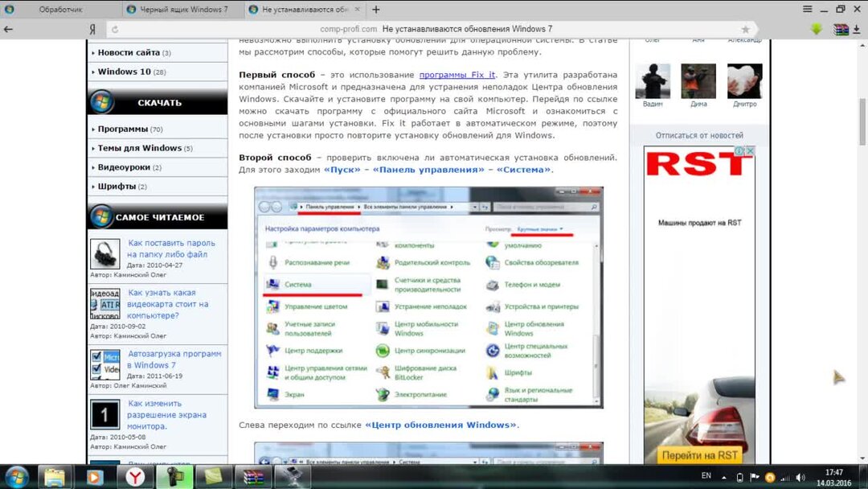Switch to the Черный ящик Windows 7 tab
The height and width of the screenshot is (489, 868).
[x=183, y=10]
